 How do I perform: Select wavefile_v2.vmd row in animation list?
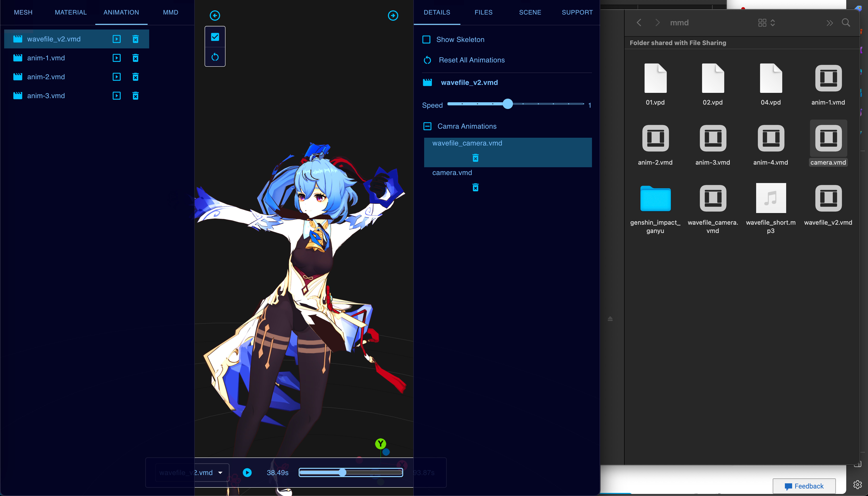coord(77,39)
